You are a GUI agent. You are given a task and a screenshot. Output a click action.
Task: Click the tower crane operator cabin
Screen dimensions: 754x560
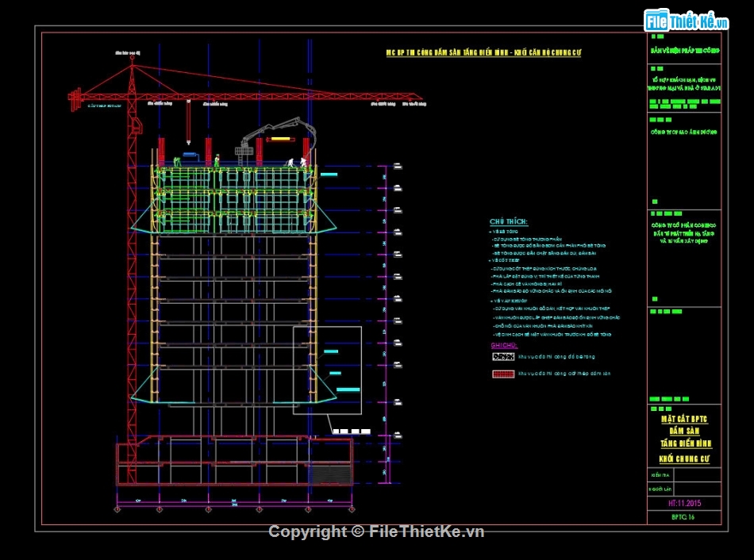pyautogui.click(x=137, y=125)
